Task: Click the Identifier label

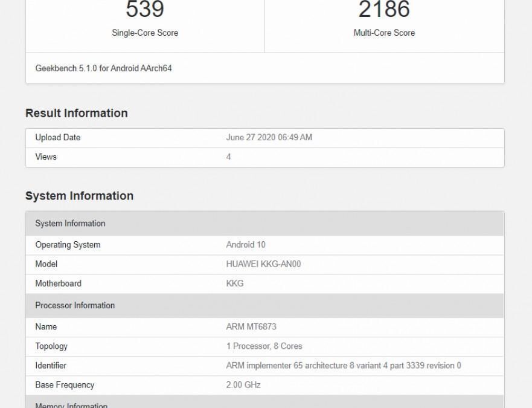Action: point(51,366)
